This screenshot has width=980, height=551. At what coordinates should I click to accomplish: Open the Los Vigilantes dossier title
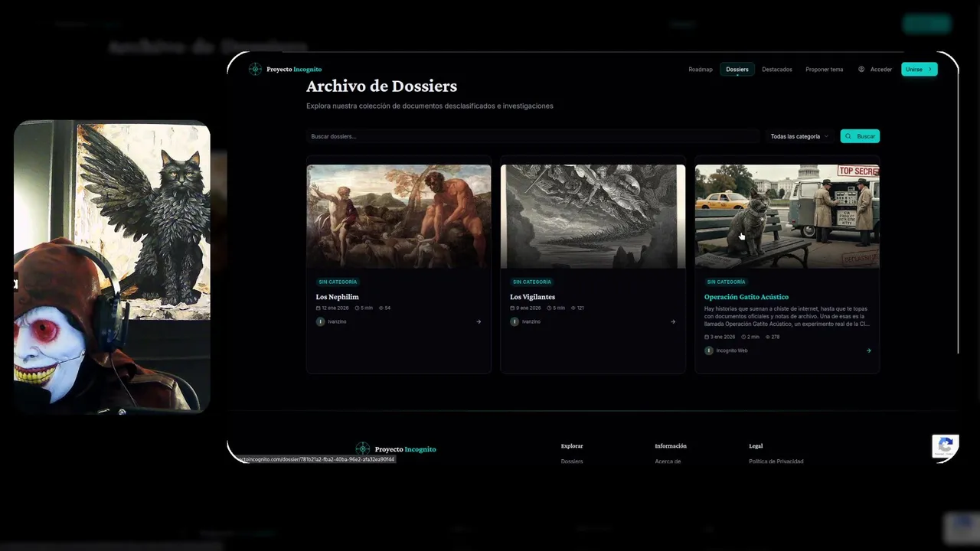point(533,297)
